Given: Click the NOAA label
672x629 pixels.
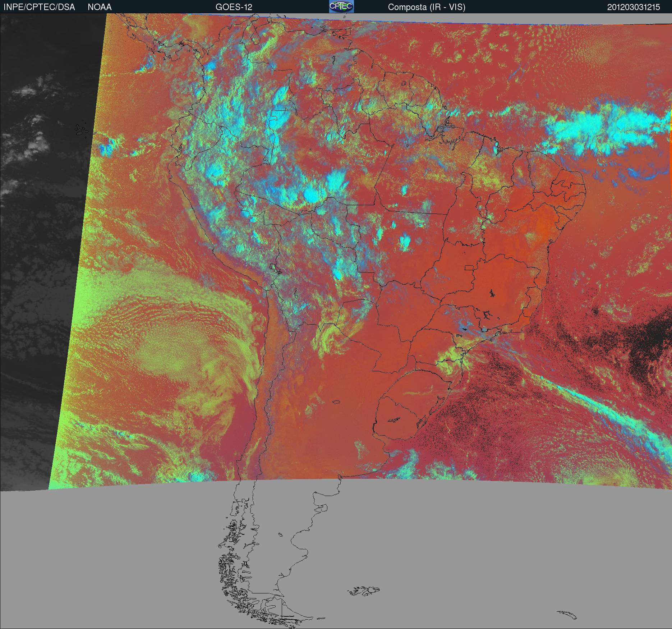Looking at the screenshot, I should point(100,7).
